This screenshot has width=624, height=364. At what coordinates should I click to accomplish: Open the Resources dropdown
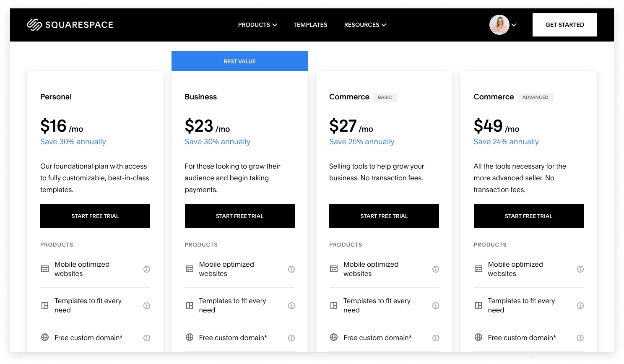(x=364, y=25)
